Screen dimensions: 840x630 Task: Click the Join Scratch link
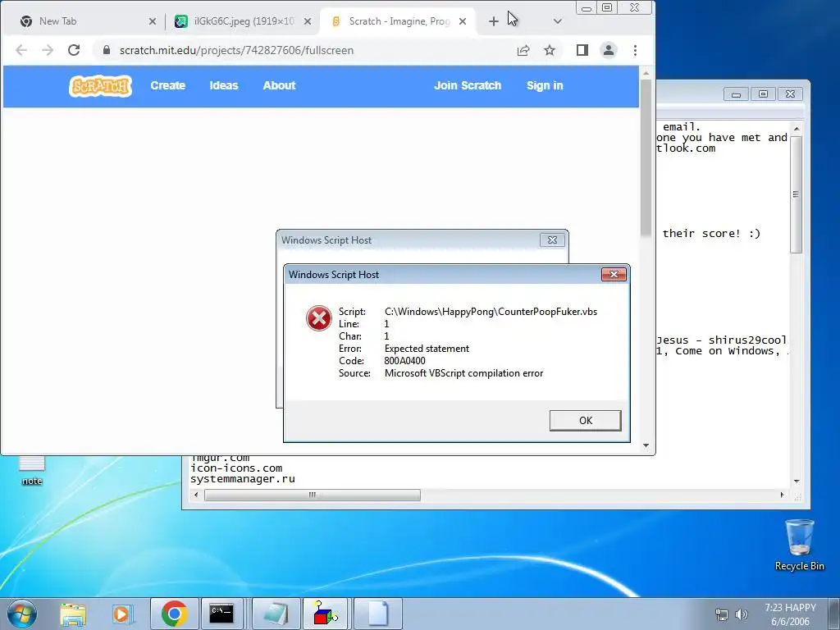(x=468, y=85)
